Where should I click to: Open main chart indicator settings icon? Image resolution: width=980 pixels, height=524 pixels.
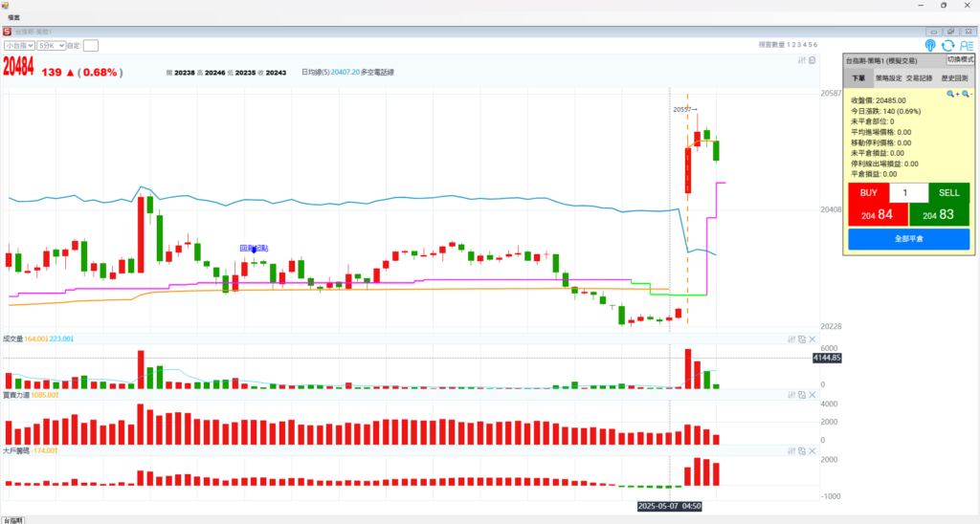tap(801, 60)
